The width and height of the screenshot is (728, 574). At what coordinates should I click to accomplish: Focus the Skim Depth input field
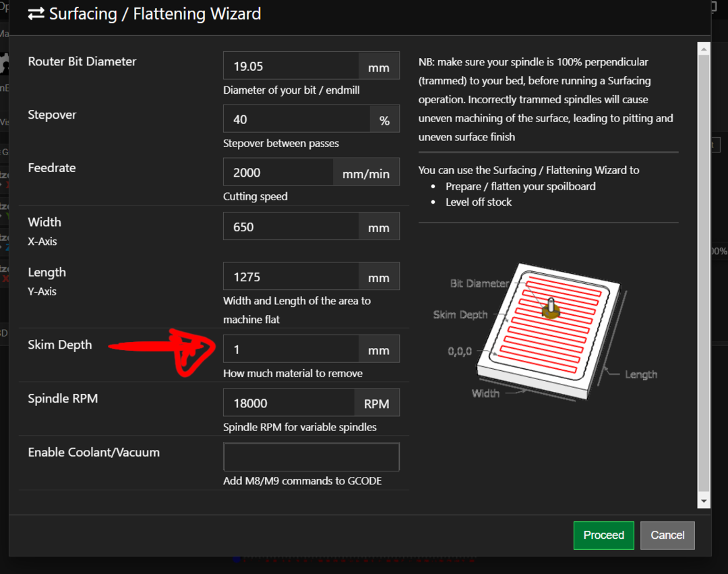point(291,349)
